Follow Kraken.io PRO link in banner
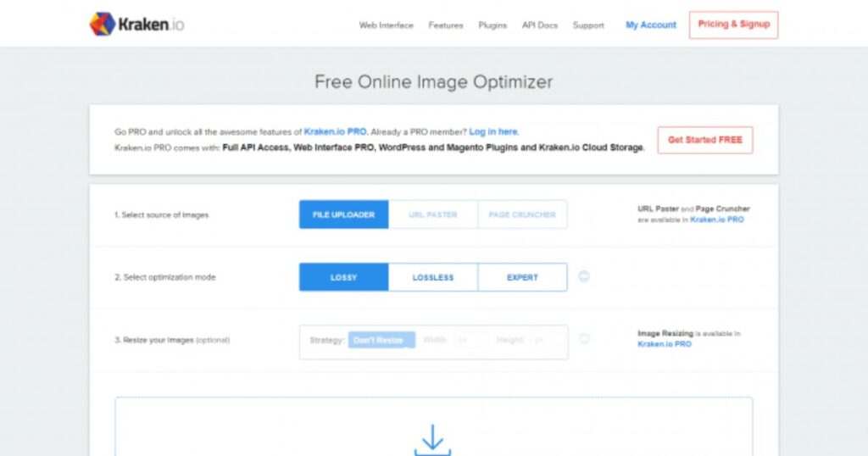Screen dimensions: 868x456 click(x=335, y=131)
